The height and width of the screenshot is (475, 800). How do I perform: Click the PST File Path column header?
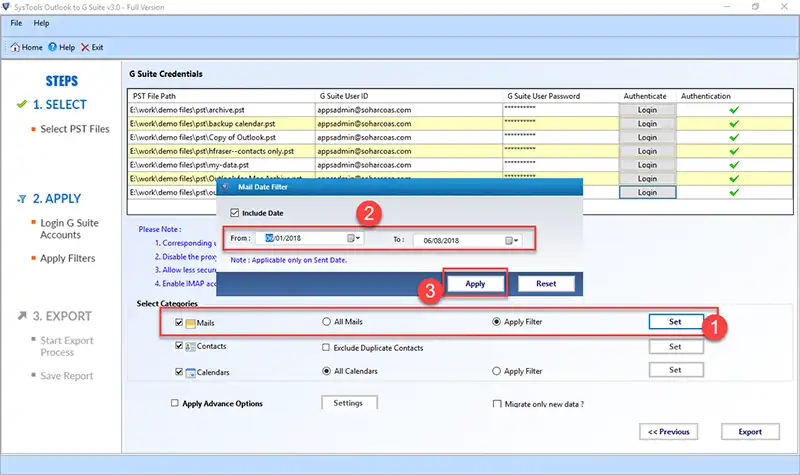click(221, 96)
